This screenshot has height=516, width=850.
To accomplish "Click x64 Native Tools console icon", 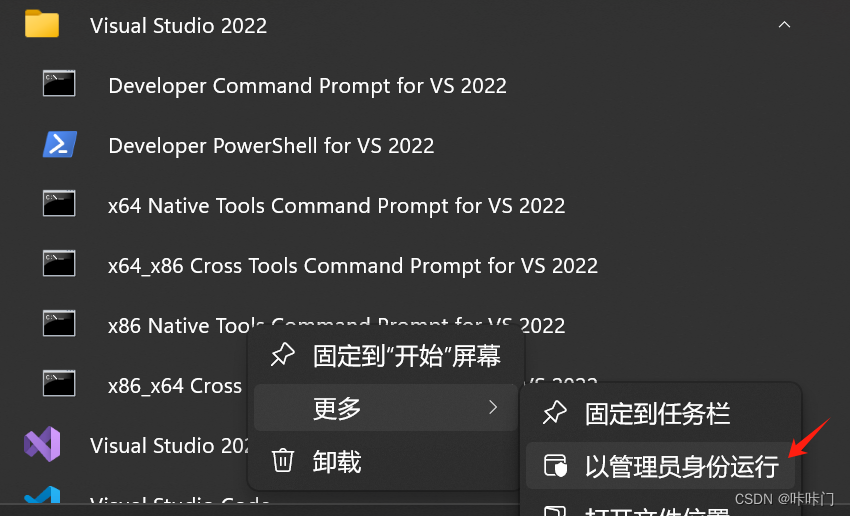I will (59, 203).
